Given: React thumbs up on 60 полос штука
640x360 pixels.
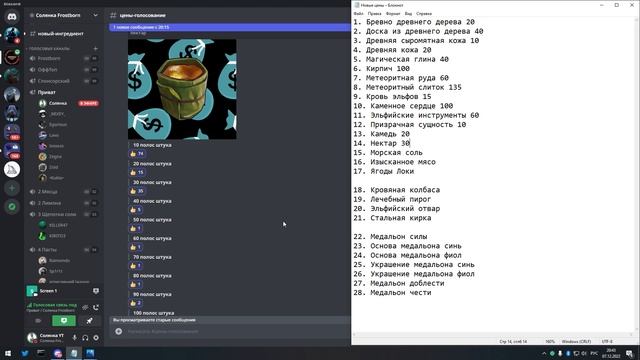Looking at the screenshot, I should click(x=136, y=247).
